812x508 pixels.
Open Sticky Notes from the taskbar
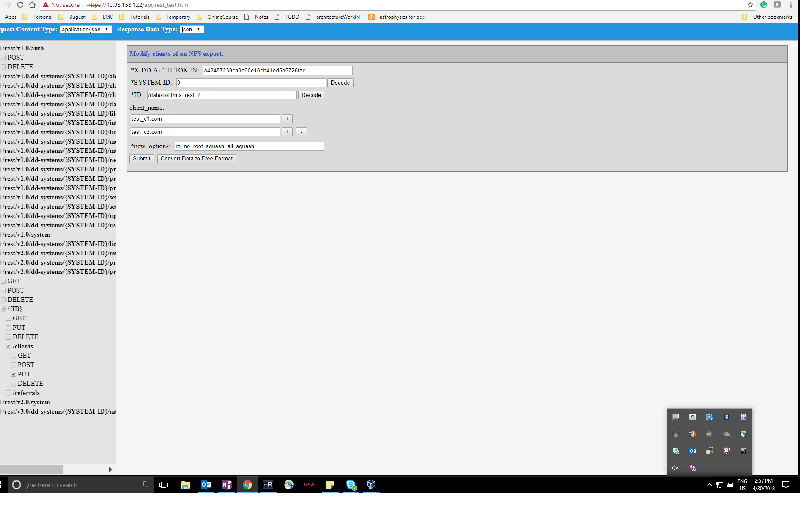coord(330,485)
